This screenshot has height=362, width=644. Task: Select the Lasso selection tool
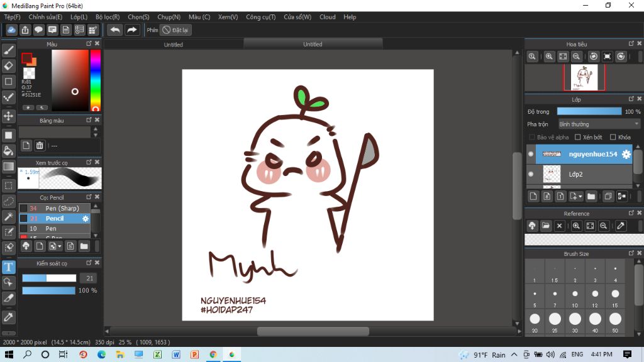pyautogui.click(x=9, y=201)
